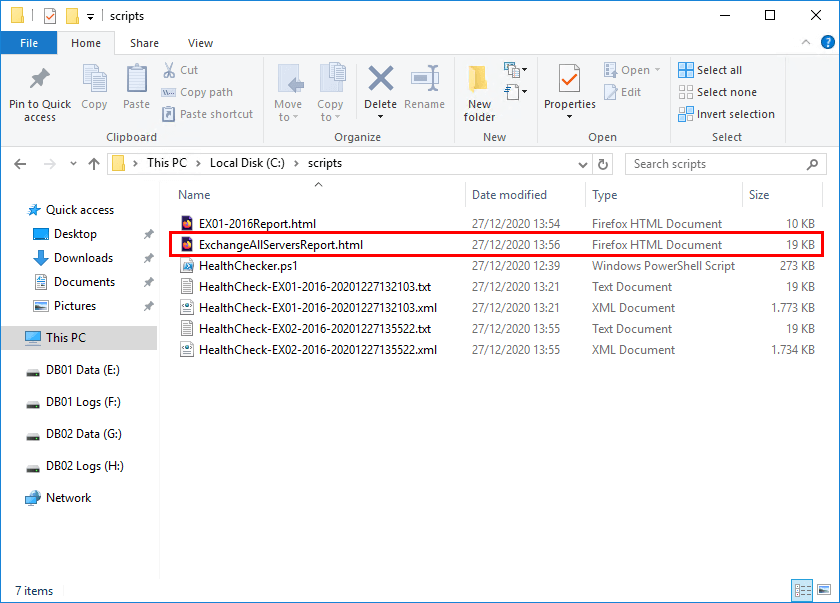Click the Edit ribbon command

[622, 92]
